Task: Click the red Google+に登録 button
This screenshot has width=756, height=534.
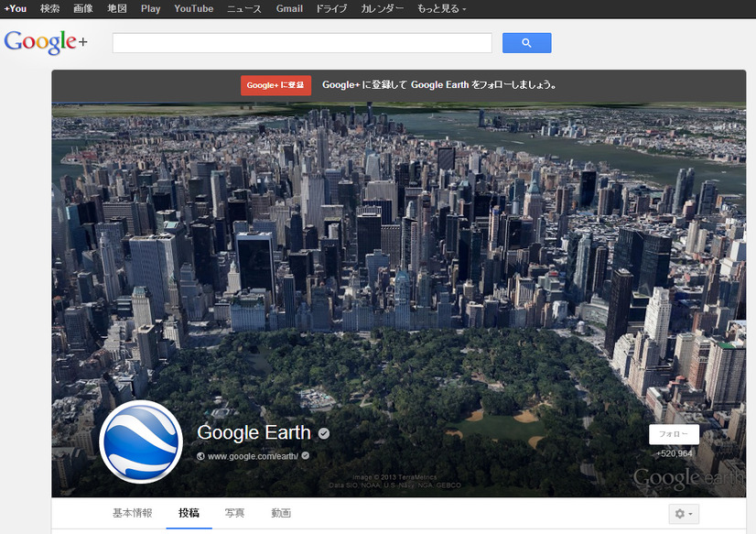Action: [x=275, y=85]
